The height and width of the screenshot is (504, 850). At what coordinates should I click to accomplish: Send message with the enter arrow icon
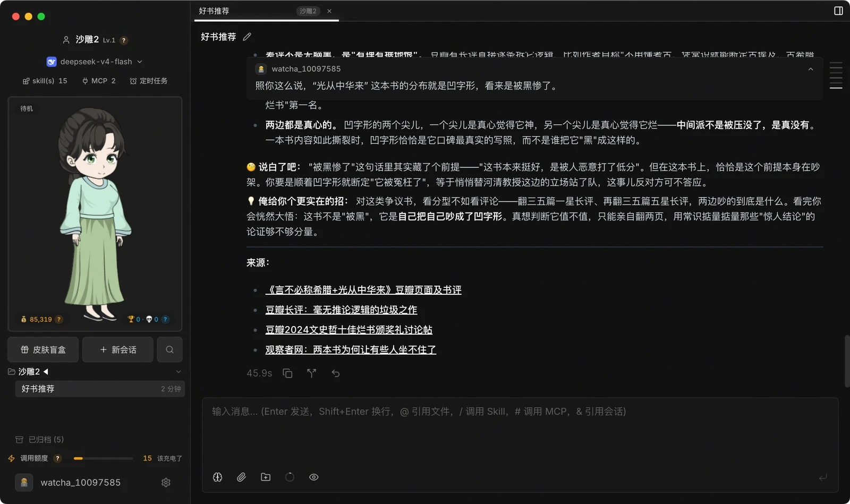823,477
